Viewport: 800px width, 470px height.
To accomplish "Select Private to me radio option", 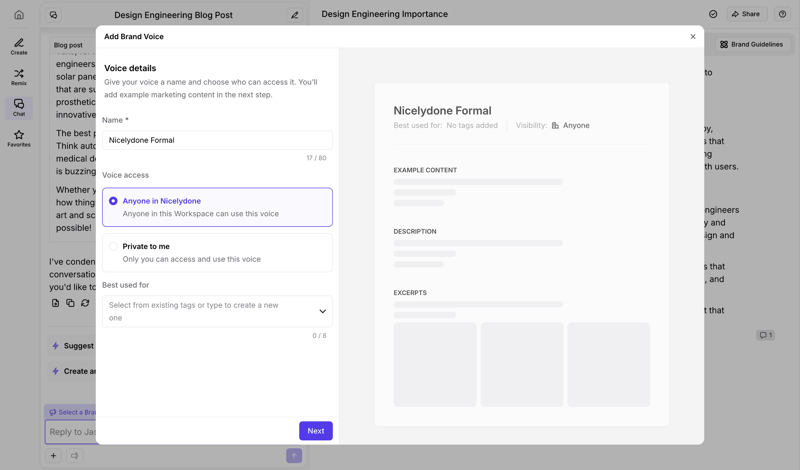I will (x=217, y=253).
